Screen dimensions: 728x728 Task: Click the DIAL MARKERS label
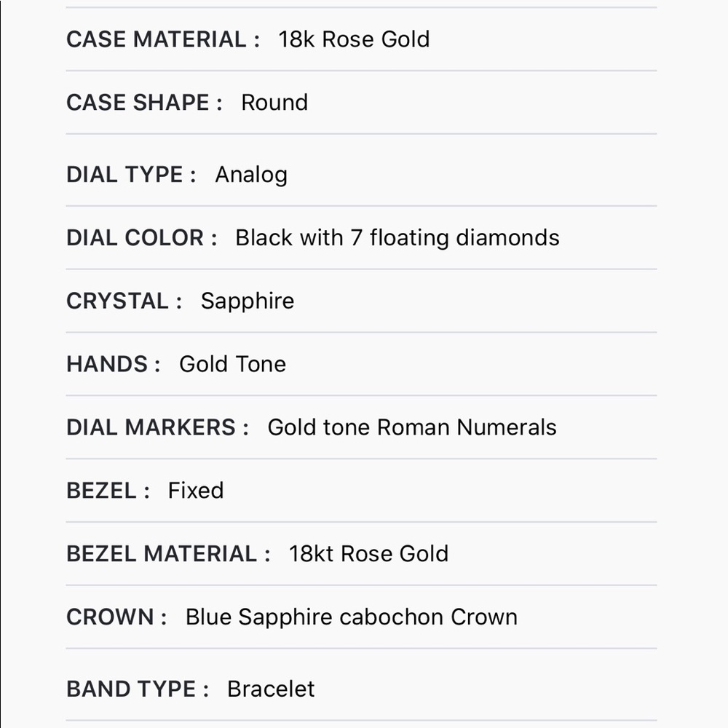(x=158, y=427)
